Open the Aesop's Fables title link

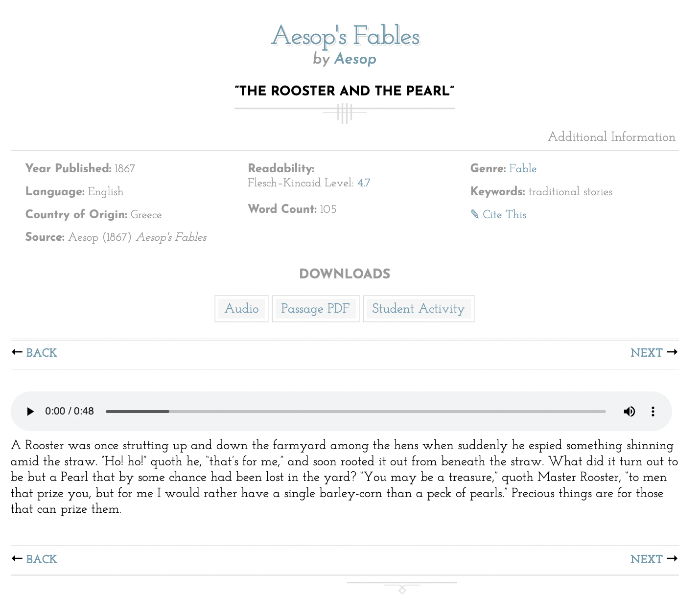(x=346, y=36)
